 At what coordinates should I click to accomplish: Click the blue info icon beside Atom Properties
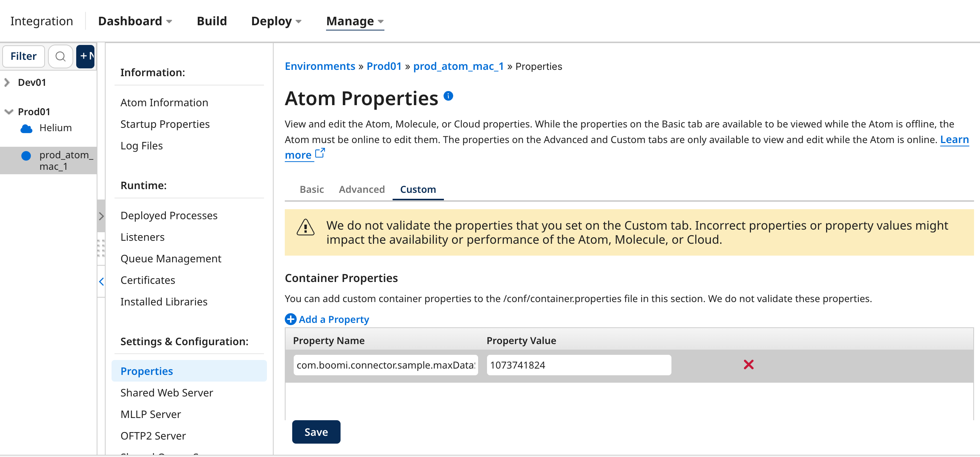(448, 95)
